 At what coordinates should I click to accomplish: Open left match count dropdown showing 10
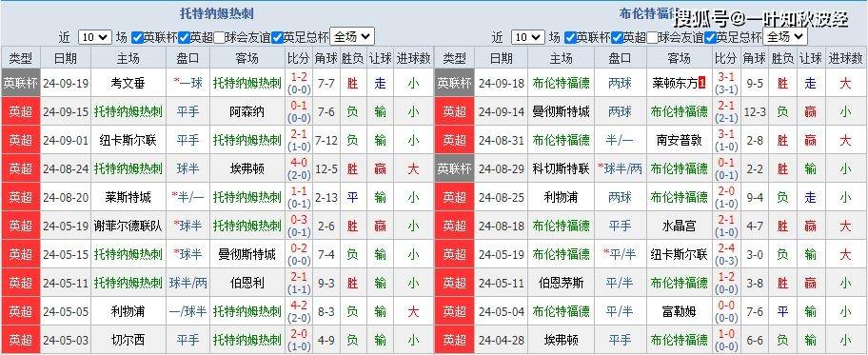tap(94, 38)
